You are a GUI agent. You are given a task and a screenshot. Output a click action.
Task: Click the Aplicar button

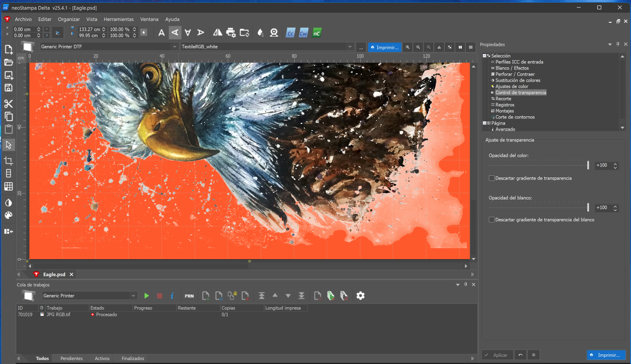click(497, 355)
